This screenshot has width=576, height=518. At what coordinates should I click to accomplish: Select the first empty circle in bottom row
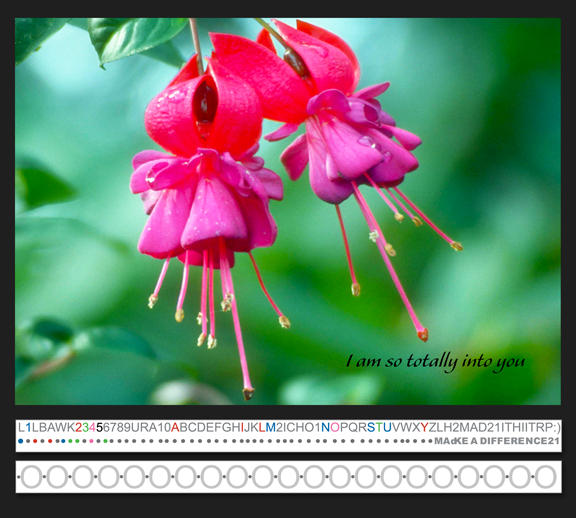click(x=32, y=476)
